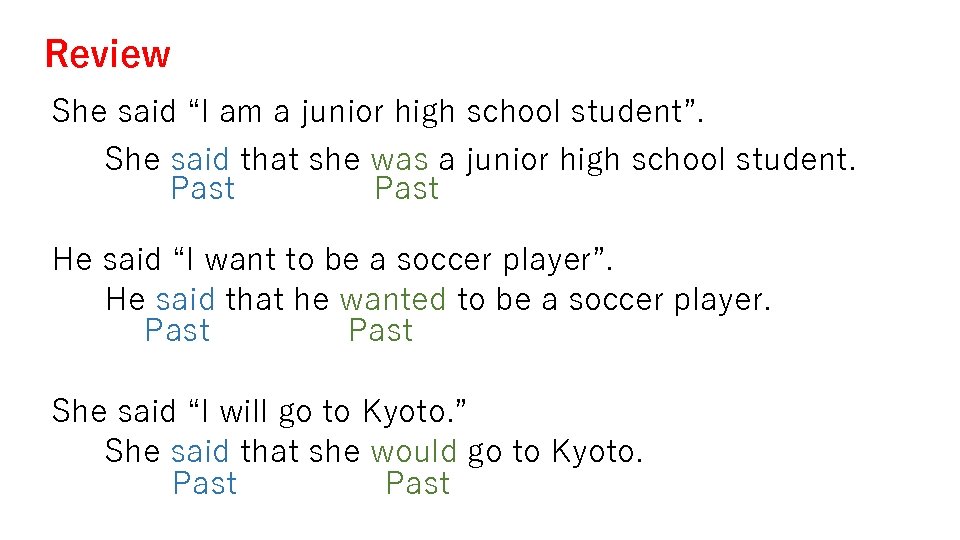Image resolution: width=960 pixels, height=540 pixels.
Task: Click the blue 'Past' label under first 'said'
Action: [203, 189]
